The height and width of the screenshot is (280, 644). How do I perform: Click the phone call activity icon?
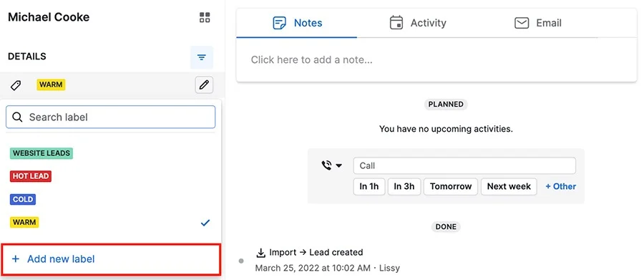pyautogui.click(x=326, y=165)
